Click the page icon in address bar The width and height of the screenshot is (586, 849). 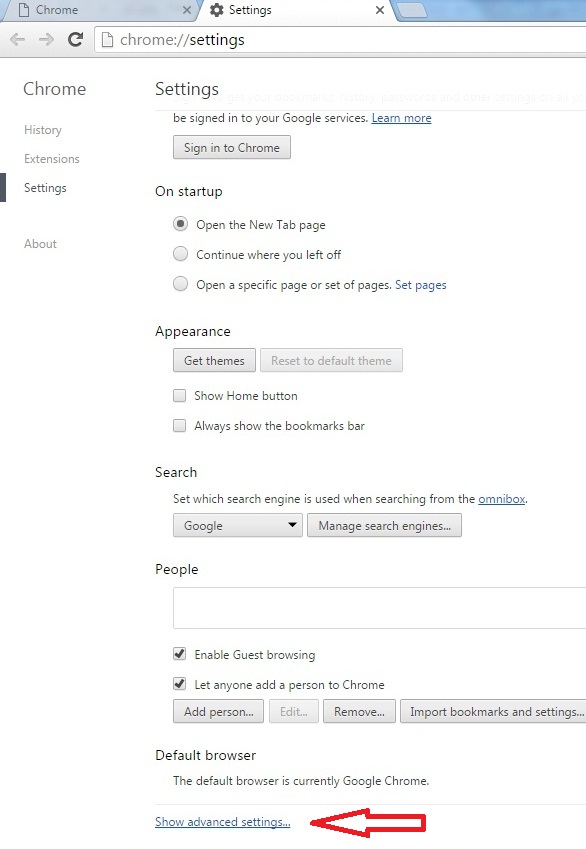coord(108,40)
